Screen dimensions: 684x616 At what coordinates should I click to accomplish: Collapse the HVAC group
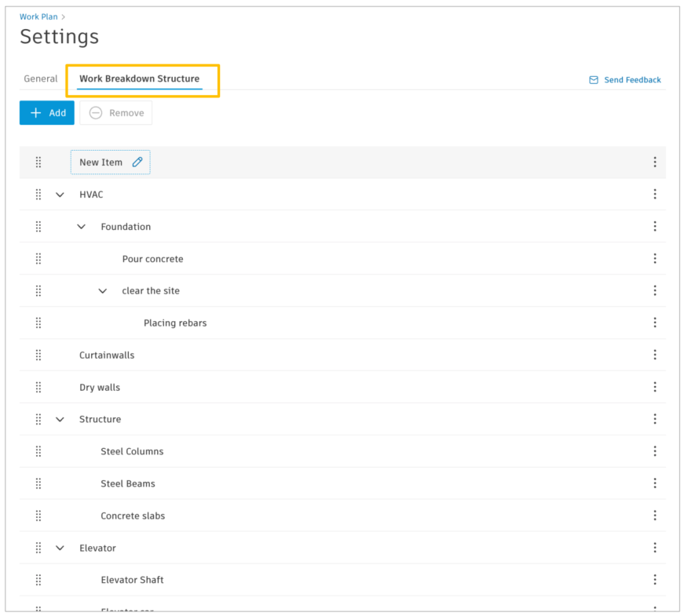coord(60,195)
